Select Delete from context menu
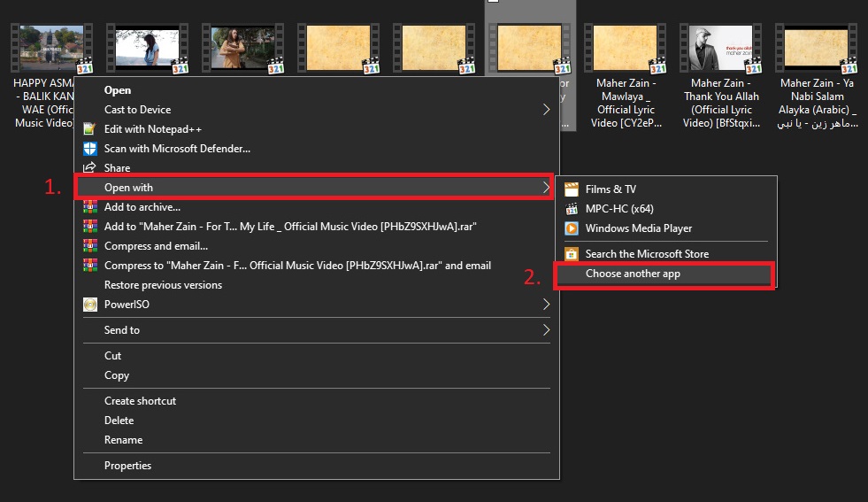Viewport: 868px width, 502px height. click(317, 420)
